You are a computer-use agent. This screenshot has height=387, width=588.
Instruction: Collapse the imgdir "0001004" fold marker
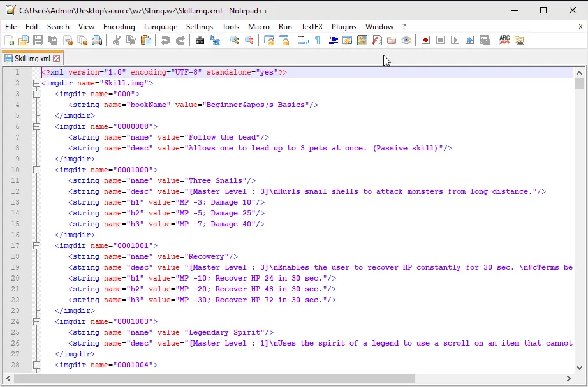[36, 365]
